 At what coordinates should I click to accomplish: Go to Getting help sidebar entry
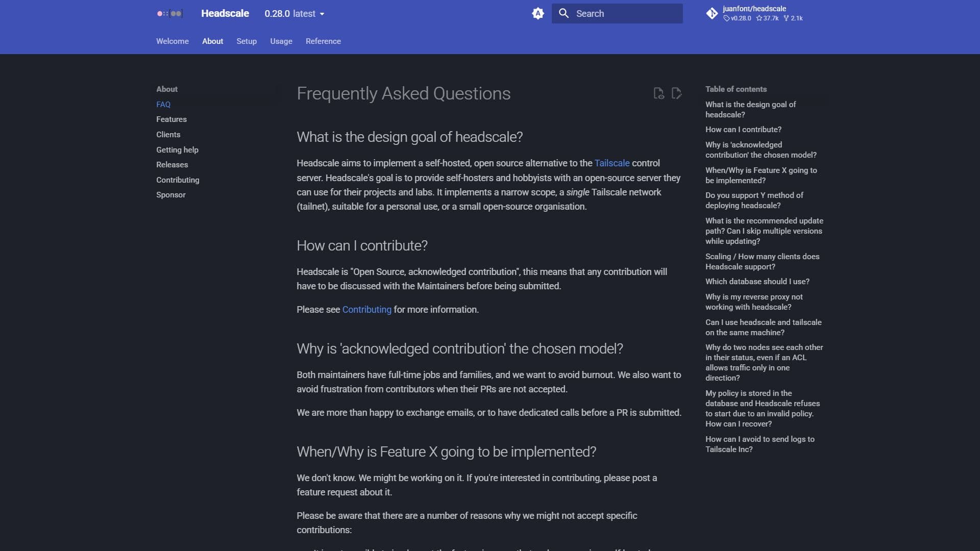pos(177,150)
